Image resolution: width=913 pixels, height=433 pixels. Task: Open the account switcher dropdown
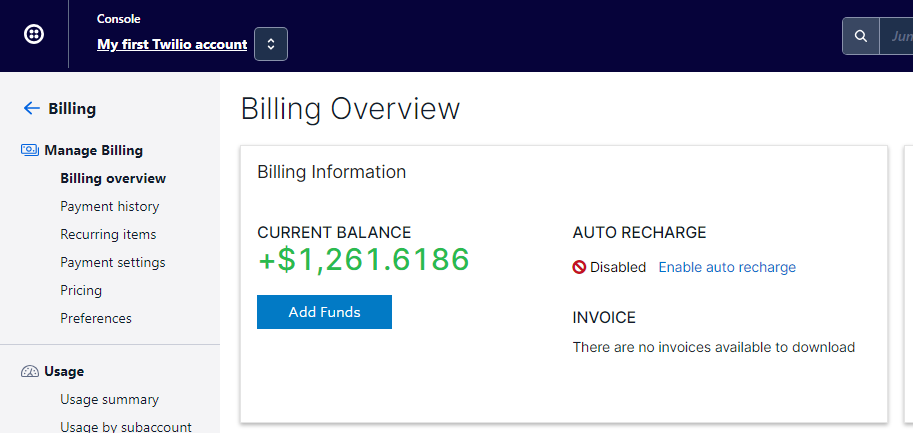tap(271, 44)
